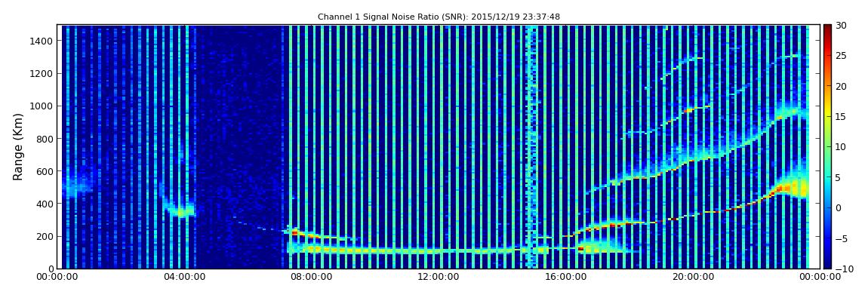868x307 pixels.
Task: Click the colorbar value 30
Action: click(842, 26)
